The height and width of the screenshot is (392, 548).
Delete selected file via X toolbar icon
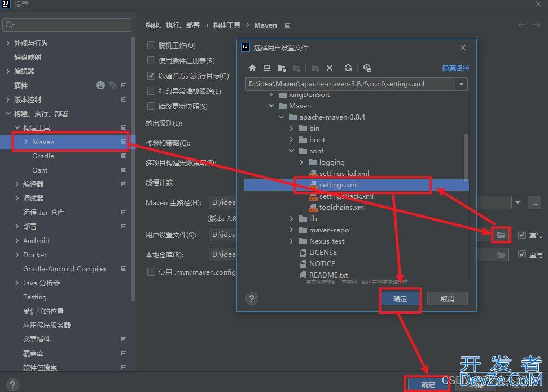pos(329,68)
